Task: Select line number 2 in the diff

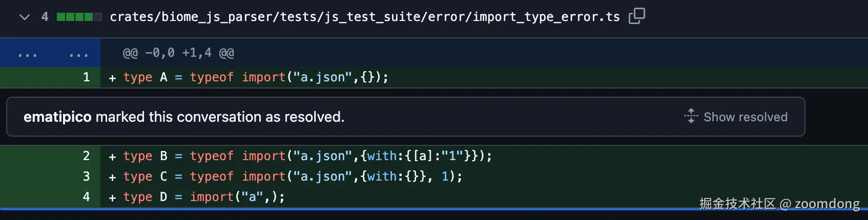Action: pos(86,156)
